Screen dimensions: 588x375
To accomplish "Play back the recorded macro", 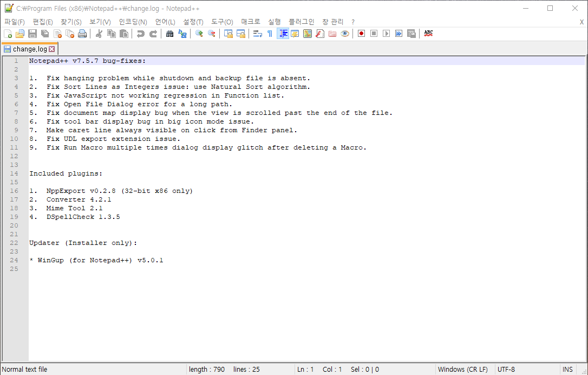I will (x=386, y=34).
